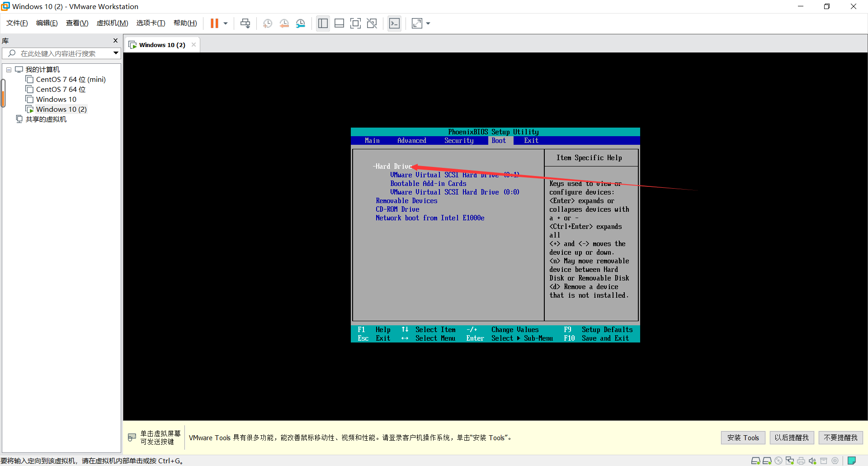Open the library search dropdown arrow

click(116, 53)
